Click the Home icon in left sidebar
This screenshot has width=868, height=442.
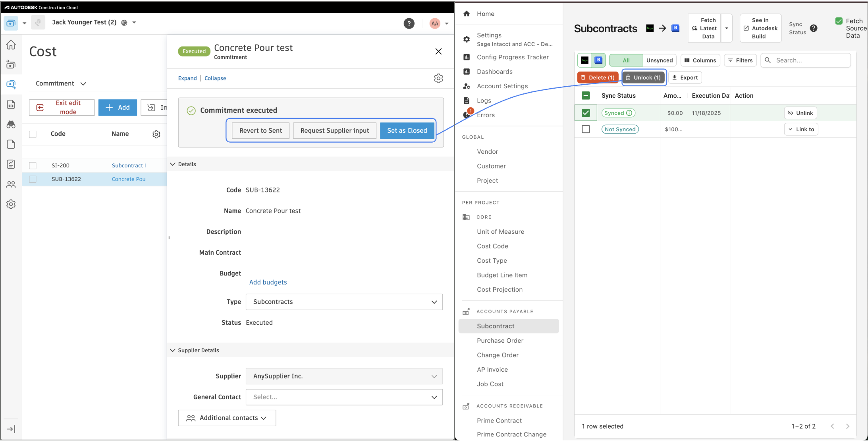(x=11, y=45)
